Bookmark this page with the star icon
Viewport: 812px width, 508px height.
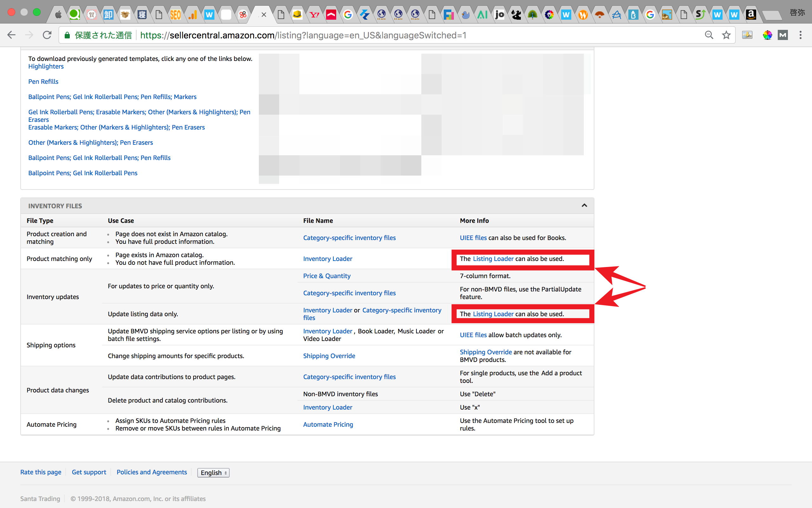click(x=726, y=35)
